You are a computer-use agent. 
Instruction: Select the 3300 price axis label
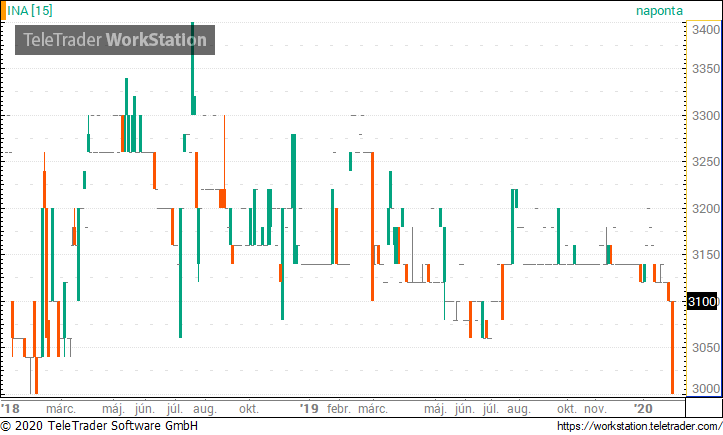(x=705, y=115)
